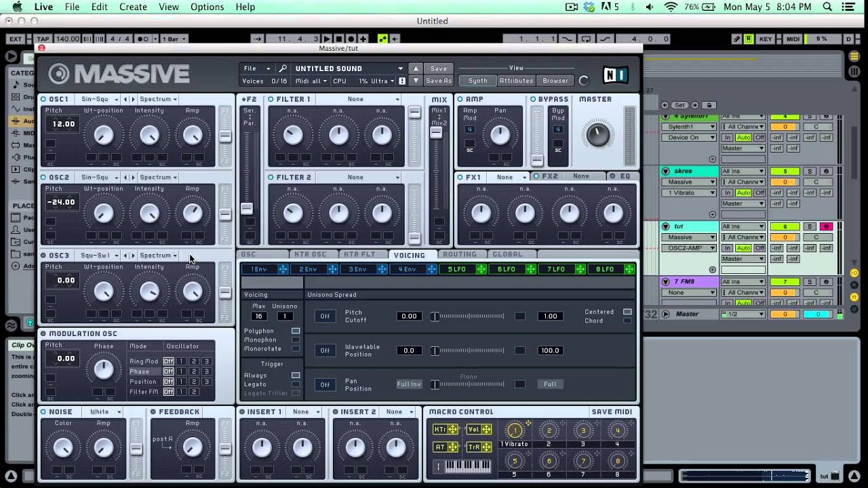Switch view to Browser
The image size is (868, 488).
click(555, 81)
